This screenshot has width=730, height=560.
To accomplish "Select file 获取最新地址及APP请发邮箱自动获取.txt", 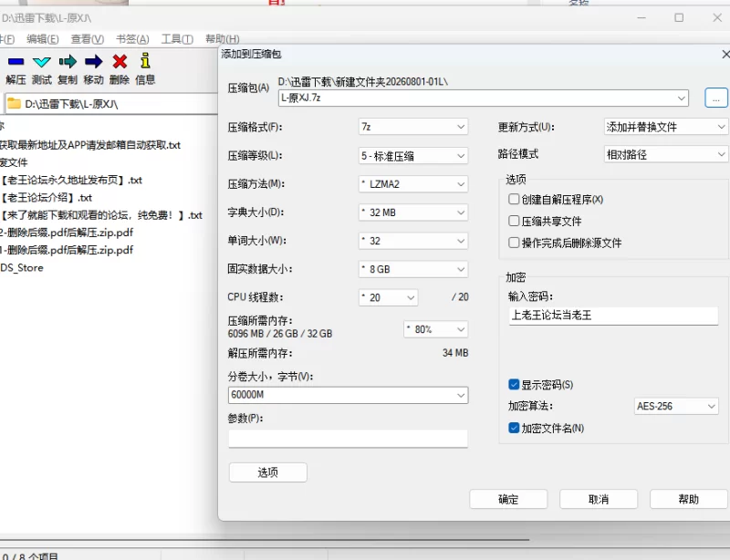I will [90, 145].
